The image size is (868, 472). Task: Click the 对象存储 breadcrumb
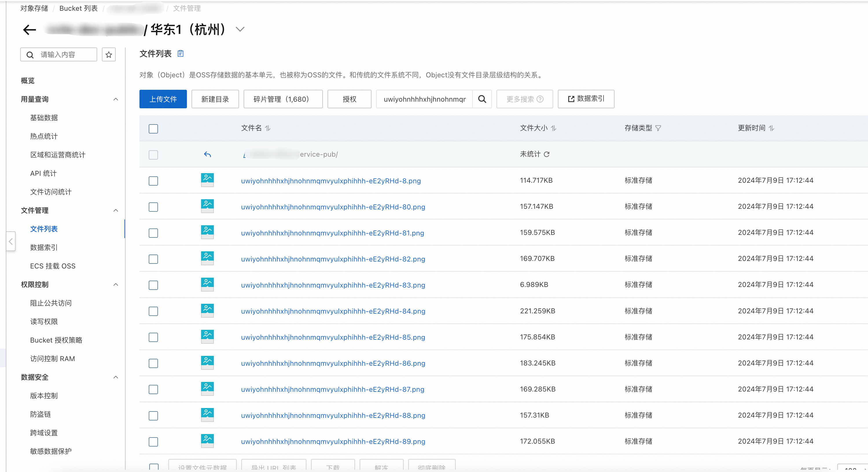(34, 8)
